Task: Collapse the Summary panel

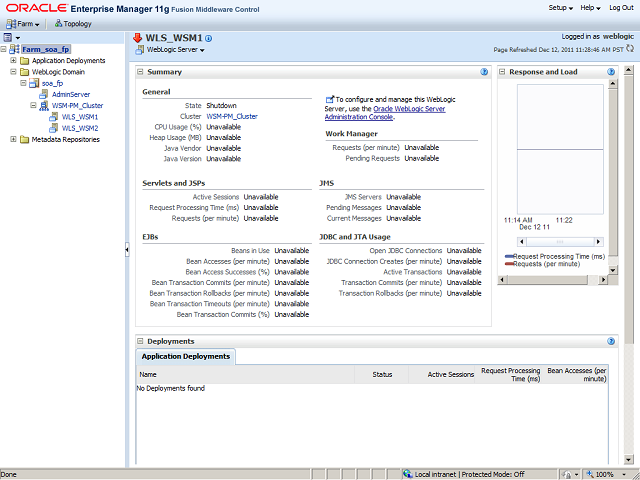Action: pos(141,72)
